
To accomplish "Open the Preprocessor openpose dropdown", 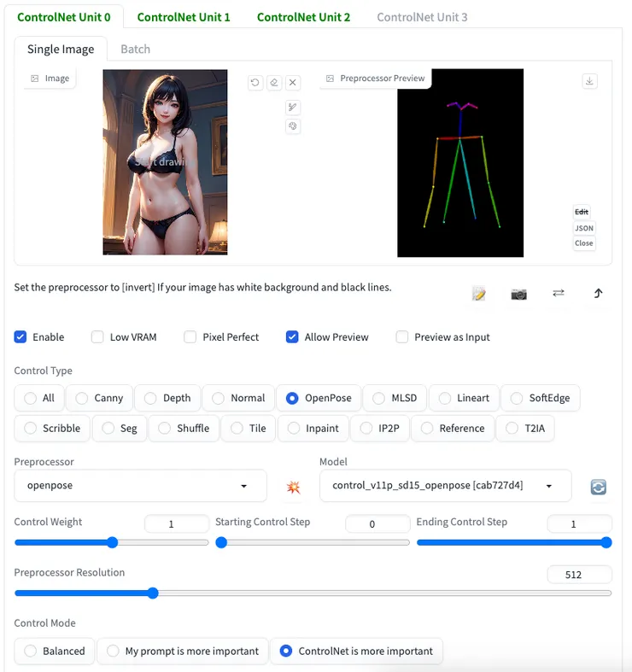I will click(x=141, y=486).
